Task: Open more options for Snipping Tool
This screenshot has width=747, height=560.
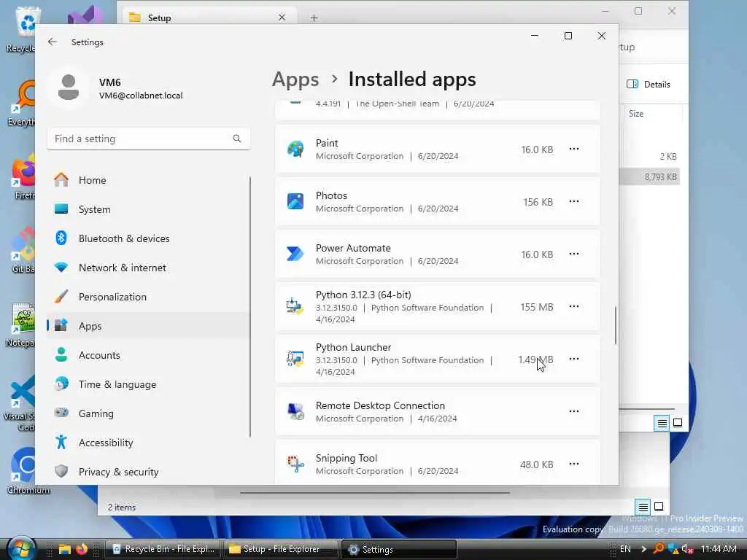Action: [574, 463]
